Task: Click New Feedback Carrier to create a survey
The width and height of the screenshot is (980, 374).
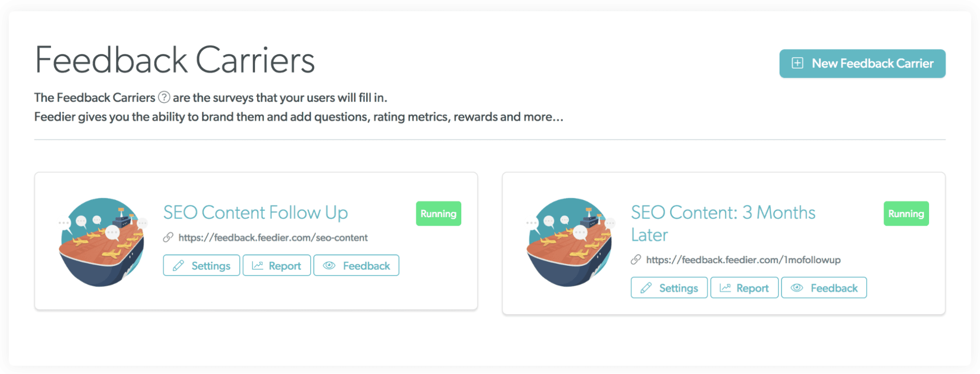Action: (862, 63)
